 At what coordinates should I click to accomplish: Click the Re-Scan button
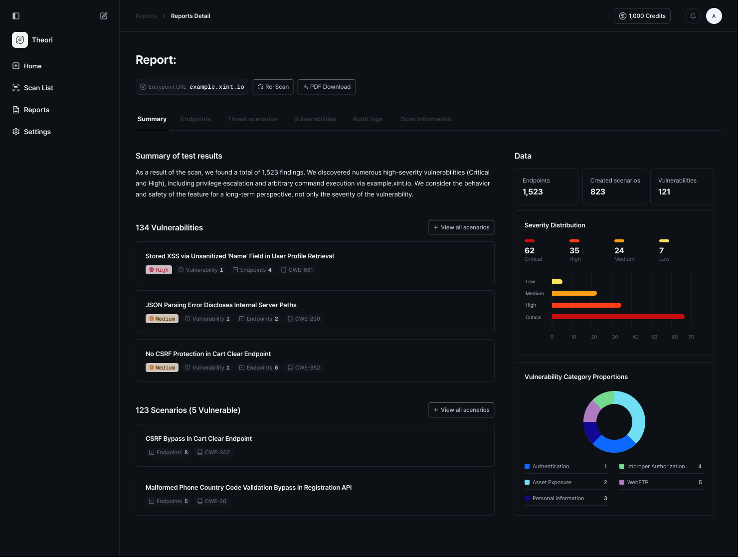point(273,87)
